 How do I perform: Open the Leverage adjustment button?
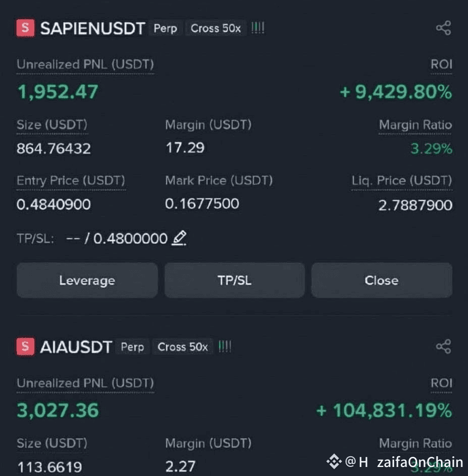tap(87, 280)
